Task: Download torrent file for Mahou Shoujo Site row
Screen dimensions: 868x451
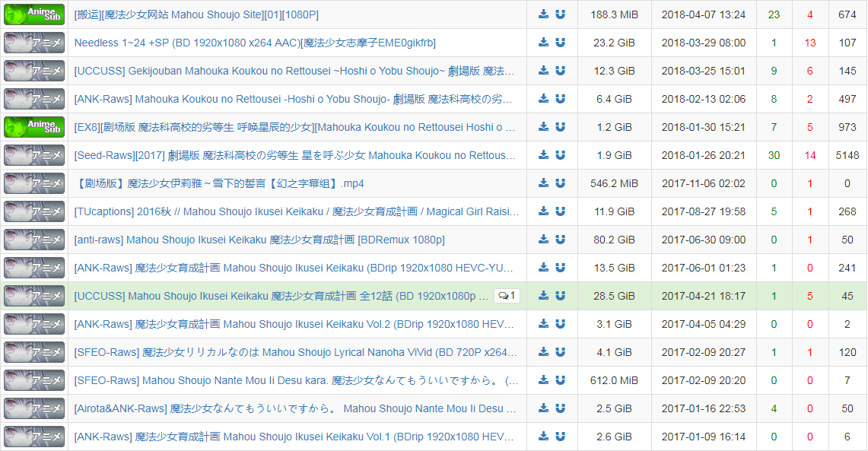Action: pyautogui.click(x=544, y=14)
